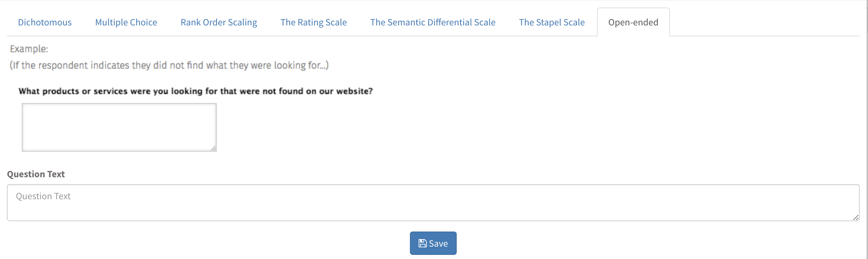868x259 pixels.
Task: Go to The Rating Scale tab
Action: click(314, 22)
